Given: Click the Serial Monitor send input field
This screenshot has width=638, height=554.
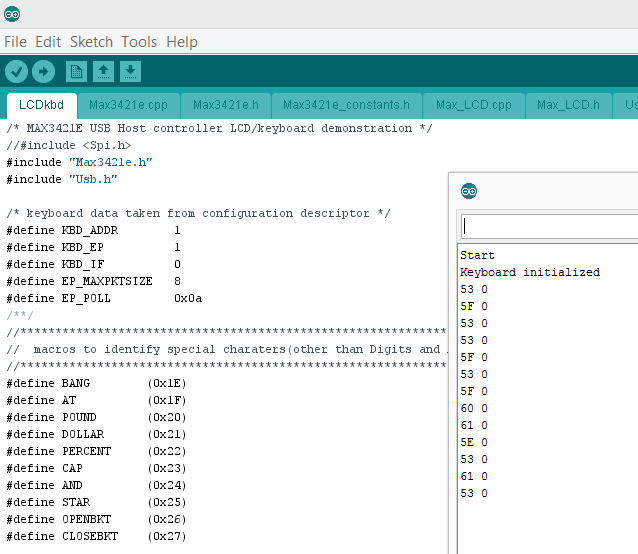Looking at the screenshot, I should tap(549, 227).
